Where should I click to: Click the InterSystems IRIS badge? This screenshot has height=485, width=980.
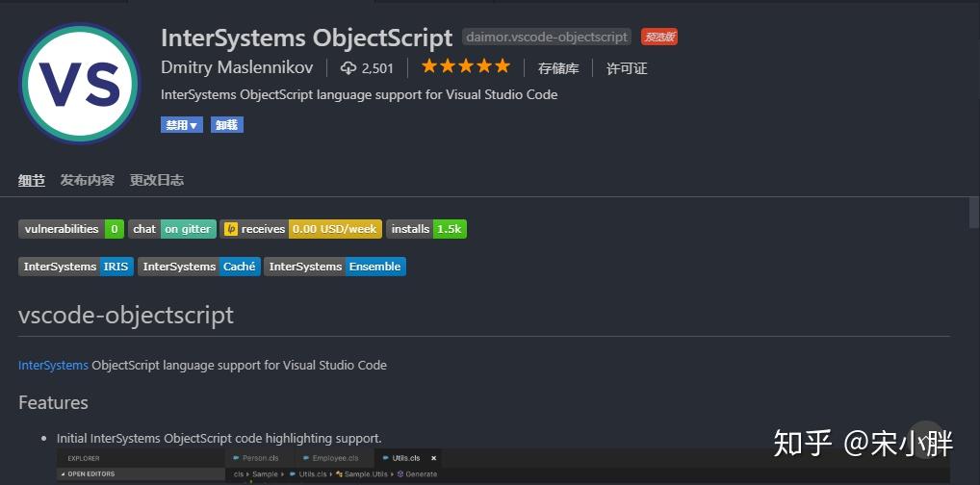pyautogui.click(x=76, y=267)
